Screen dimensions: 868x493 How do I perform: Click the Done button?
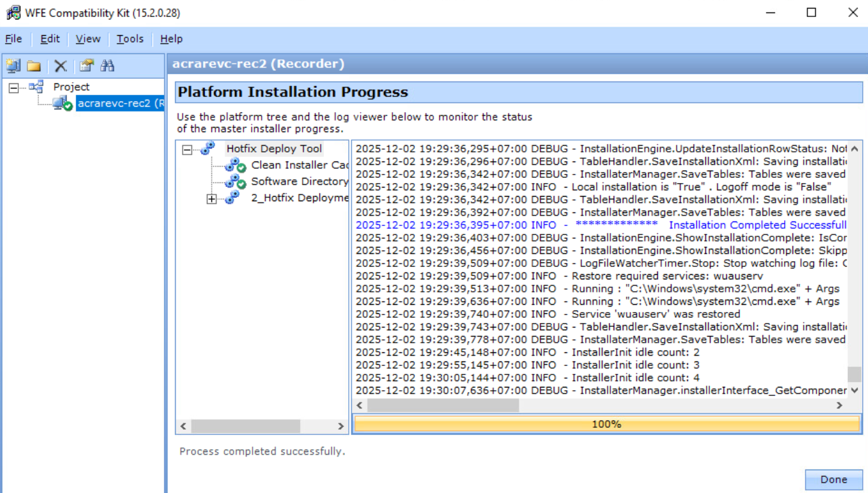click(833, 479)
